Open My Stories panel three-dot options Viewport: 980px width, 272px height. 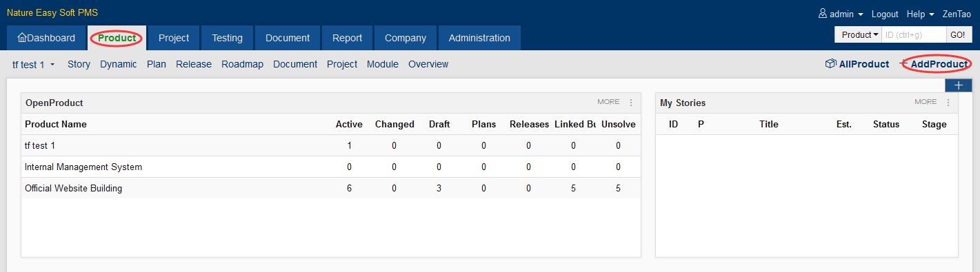(948, 103)
